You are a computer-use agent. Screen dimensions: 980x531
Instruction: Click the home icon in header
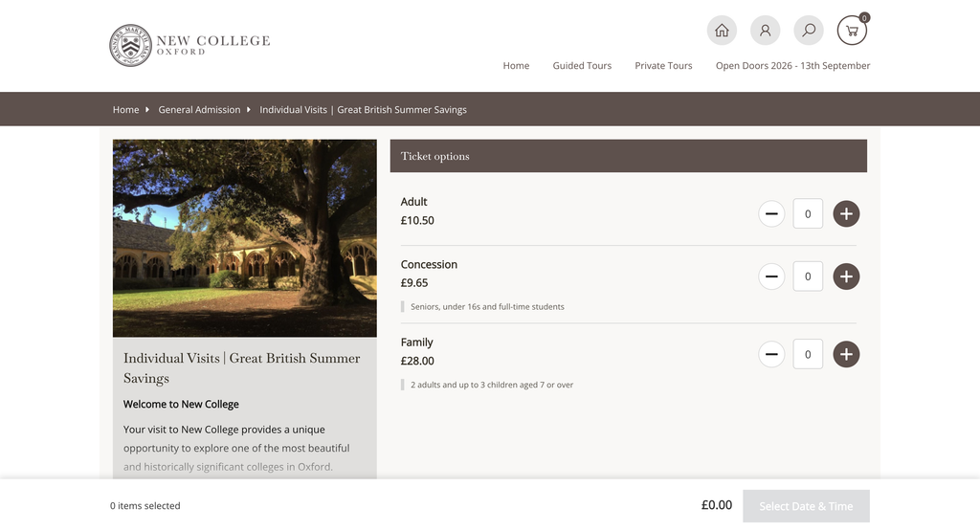click(722, 30)
